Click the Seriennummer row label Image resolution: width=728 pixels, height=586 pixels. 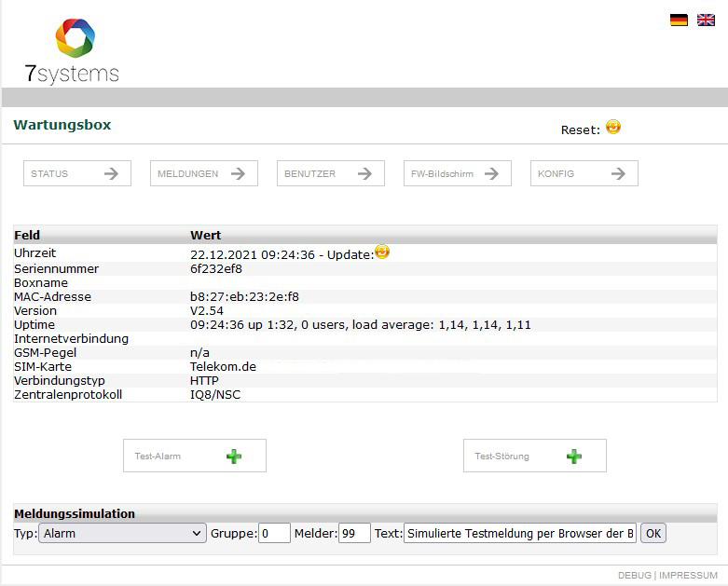tap(56, 269)
